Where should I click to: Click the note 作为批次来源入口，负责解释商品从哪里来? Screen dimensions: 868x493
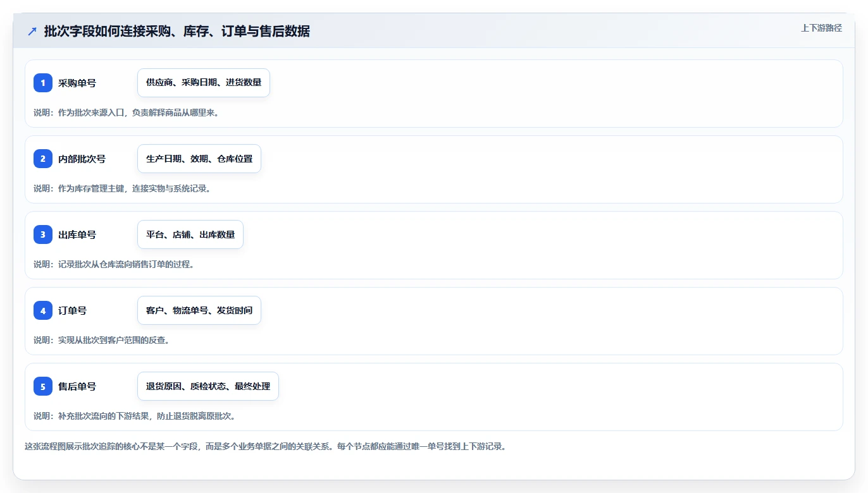(x=126, y=113)
